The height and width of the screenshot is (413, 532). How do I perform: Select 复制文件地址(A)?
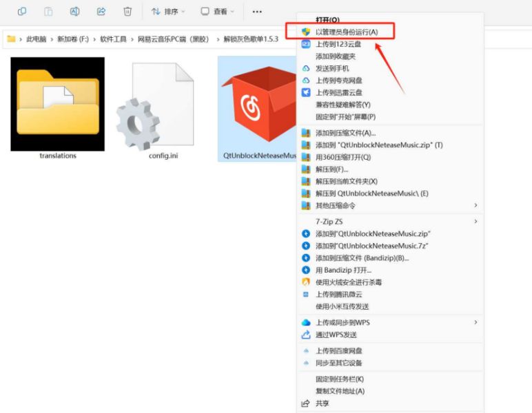pyautogui.click(x=390, y=391)
